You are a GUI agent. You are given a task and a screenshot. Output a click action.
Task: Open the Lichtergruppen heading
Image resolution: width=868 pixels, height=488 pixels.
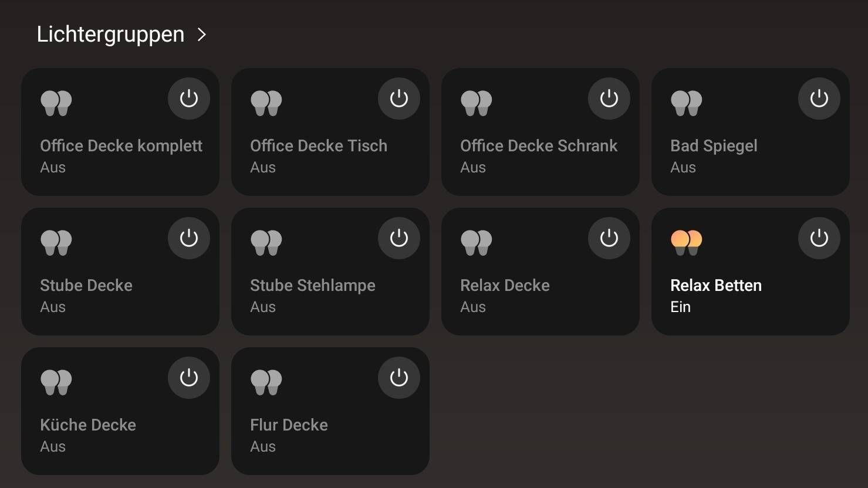[x=110, y=34]
